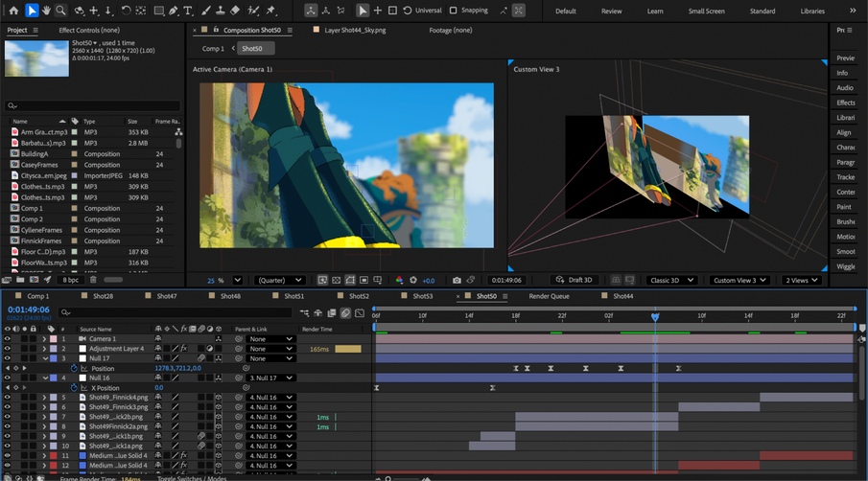
Task: Click the Home icon
Action: click(13, 11)
